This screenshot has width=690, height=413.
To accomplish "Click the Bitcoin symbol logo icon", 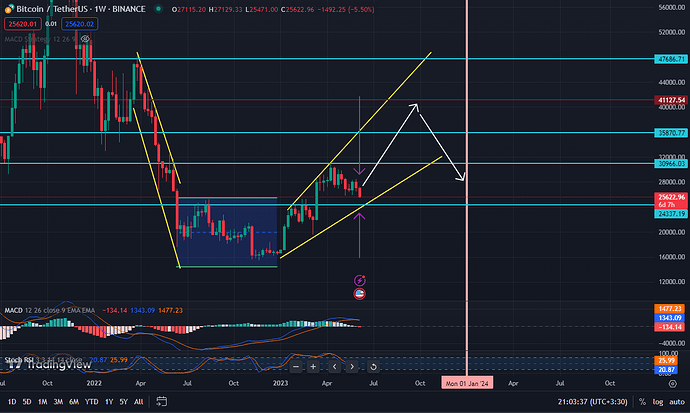I will click(10, 9).
